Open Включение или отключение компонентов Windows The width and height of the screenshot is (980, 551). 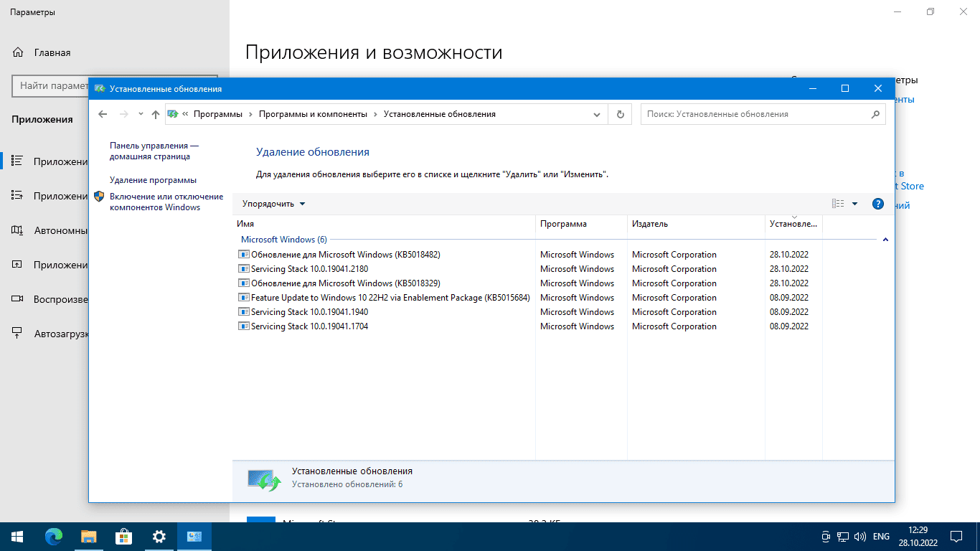pos(166,202)
